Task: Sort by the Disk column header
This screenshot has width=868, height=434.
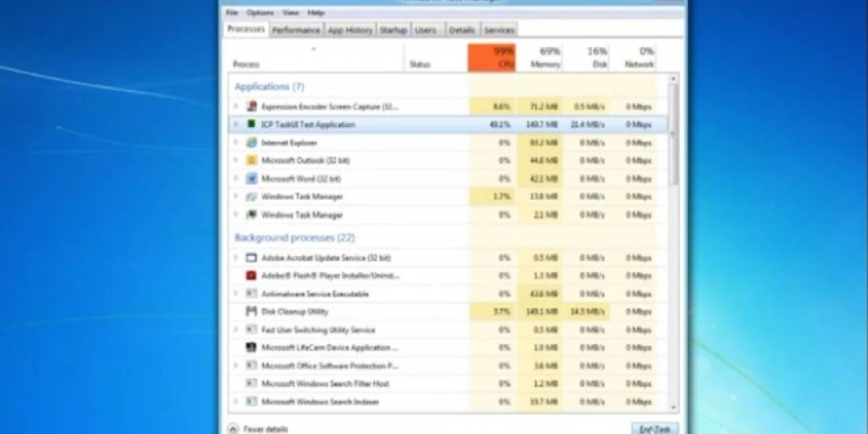Action: 587,58
